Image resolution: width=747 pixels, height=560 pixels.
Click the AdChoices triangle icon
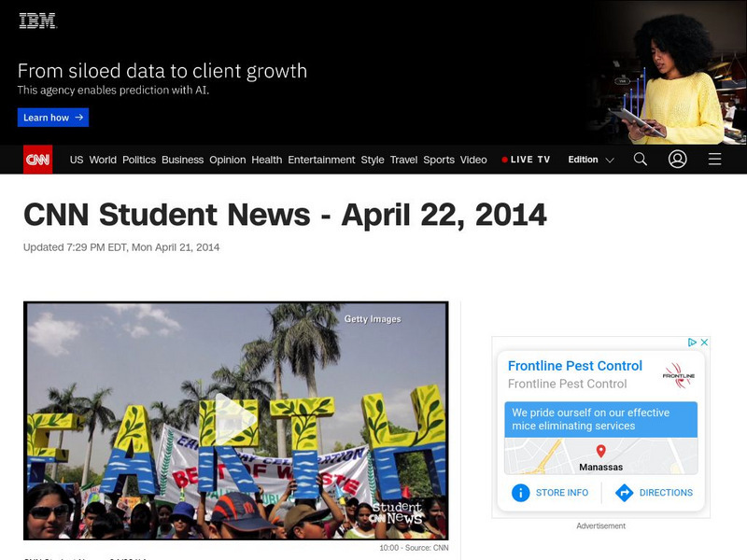coord(692,342)
